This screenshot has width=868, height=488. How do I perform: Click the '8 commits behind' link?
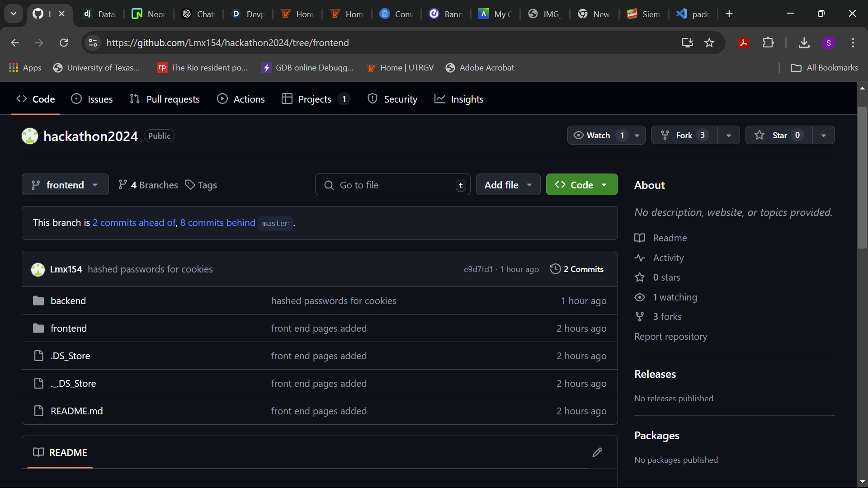pyautogui.click(x=217, y=223)
